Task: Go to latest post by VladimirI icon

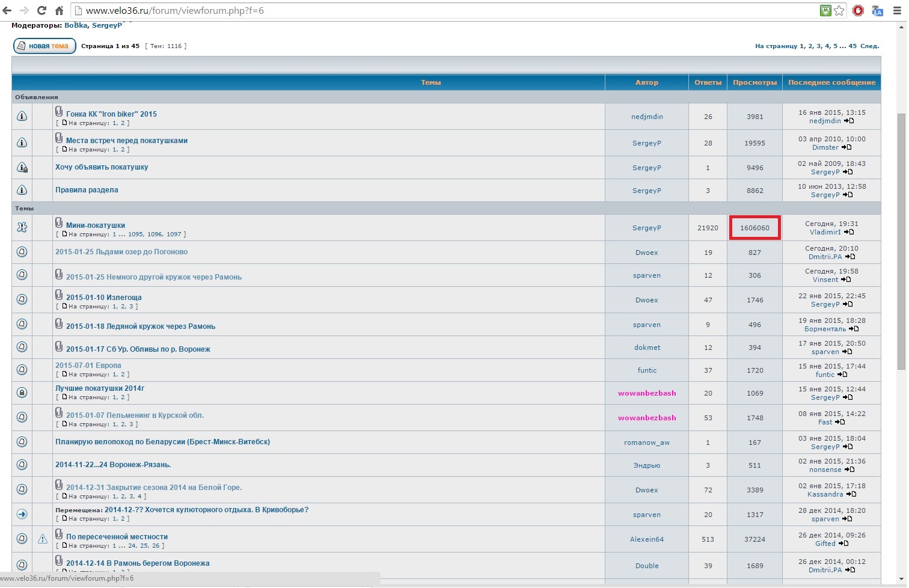Action: [x=849, y=232]
